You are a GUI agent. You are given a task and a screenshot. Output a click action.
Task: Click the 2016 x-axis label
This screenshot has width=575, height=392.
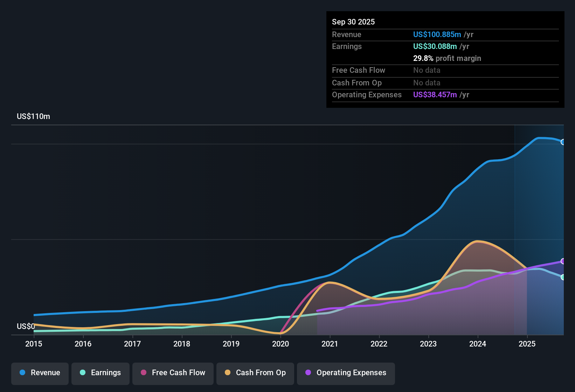83,344
